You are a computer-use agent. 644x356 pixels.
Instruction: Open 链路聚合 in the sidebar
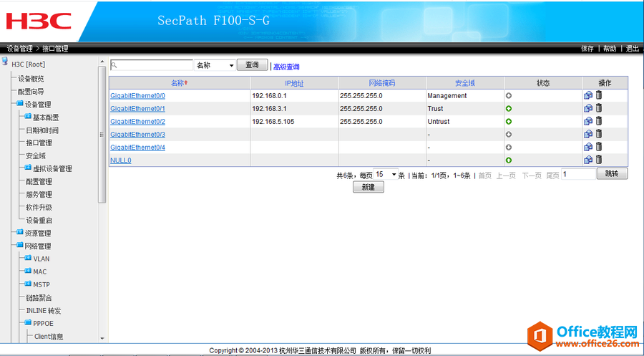coord(39,298)
